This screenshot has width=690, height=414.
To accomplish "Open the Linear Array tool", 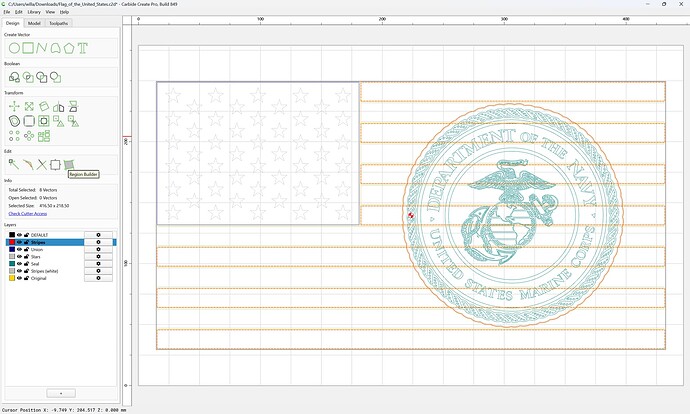I will pos(14,136).
